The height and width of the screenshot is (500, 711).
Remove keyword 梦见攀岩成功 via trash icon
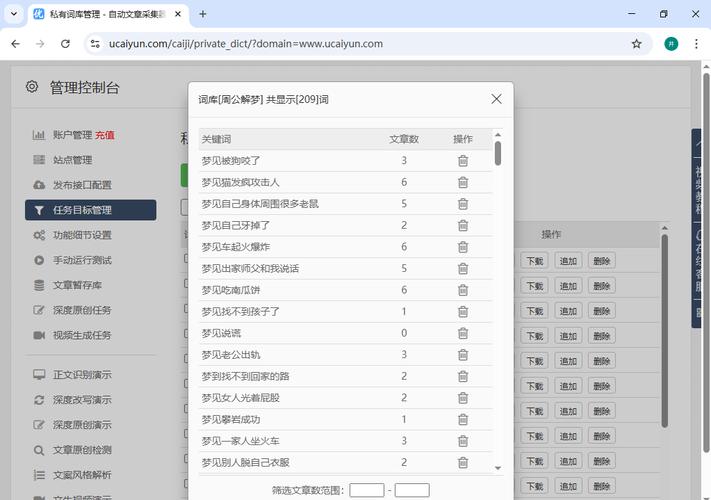point(462,419)
